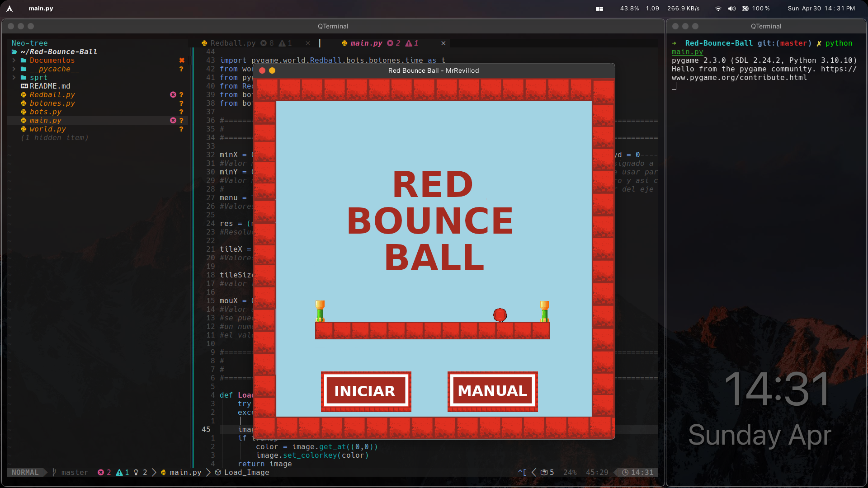
Task: Click the workspace layout icon in top bar
Action: coord(599,9)
